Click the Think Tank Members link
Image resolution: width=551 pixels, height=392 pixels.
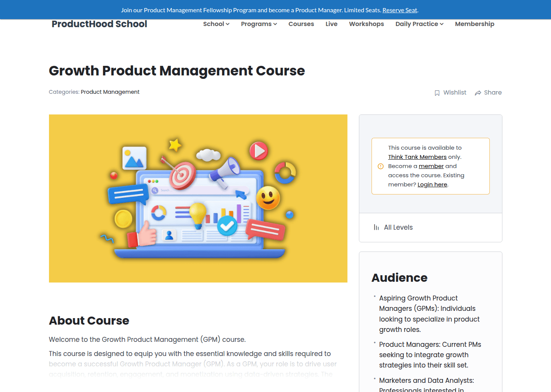click(417, 157)
